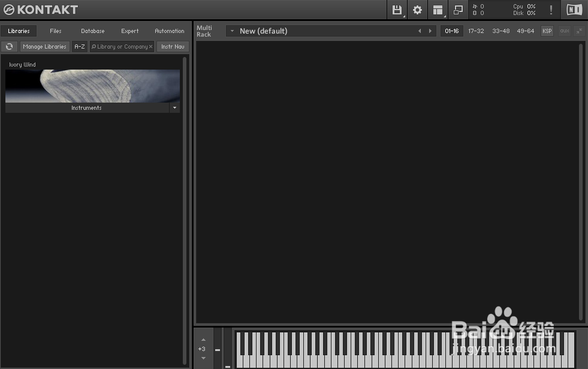Click the Multi Rack label

(204, 31)
